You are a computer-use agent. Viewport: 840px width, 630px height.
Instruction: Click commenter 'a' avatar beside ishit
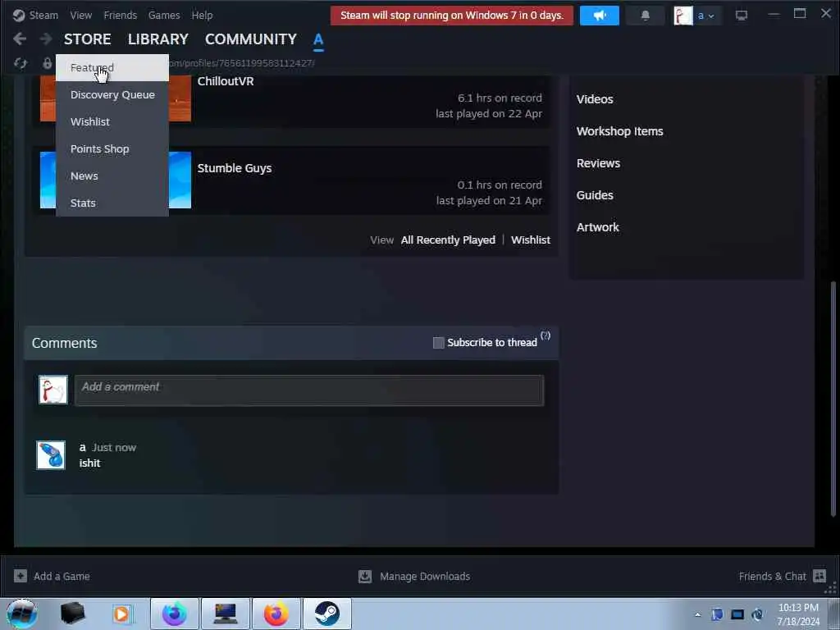51,454
